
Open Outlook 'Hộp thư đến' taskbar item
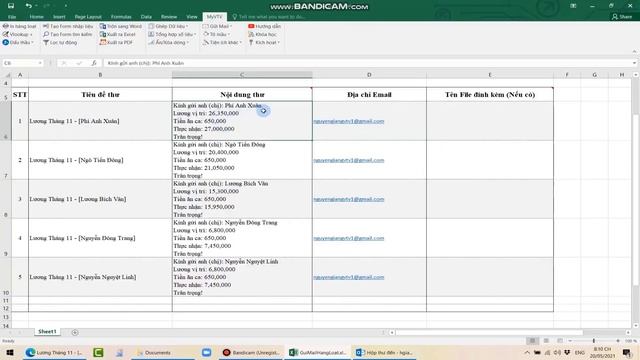pyautogui.click(x=384, y=352)
